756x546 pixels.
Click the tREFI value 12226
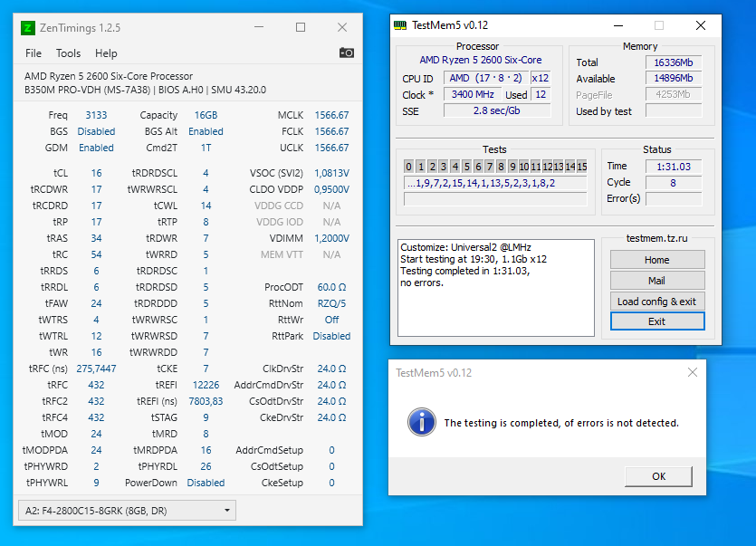coord(206,385)
